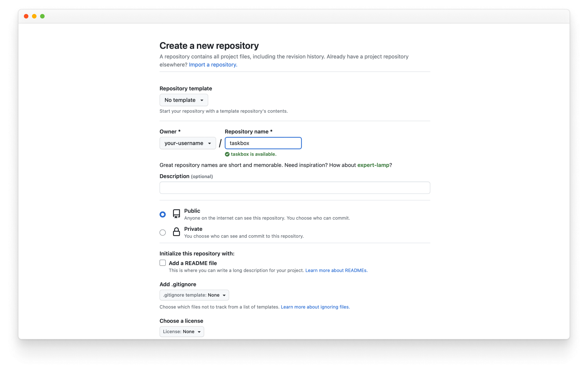Click the Import a repository link
The image size is (588, 371).
coord(213,64)
